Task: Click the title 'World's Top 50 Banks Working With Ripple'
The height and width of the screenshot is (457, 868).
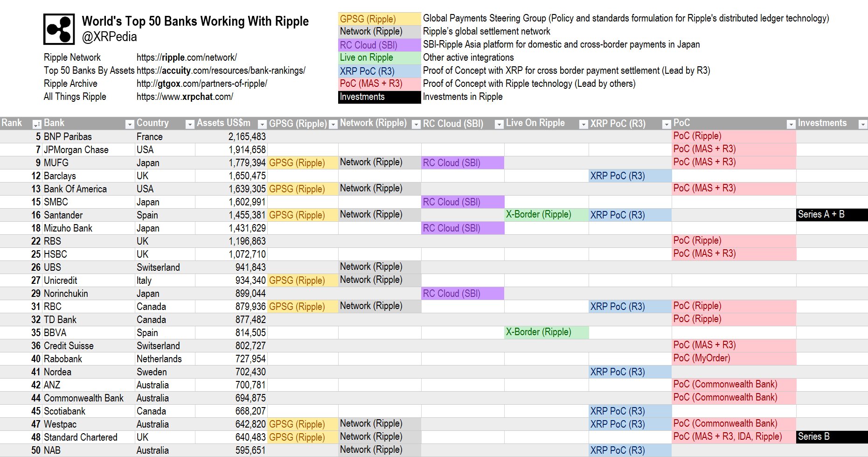Action: pyautogui.click(x=195, y=21)
